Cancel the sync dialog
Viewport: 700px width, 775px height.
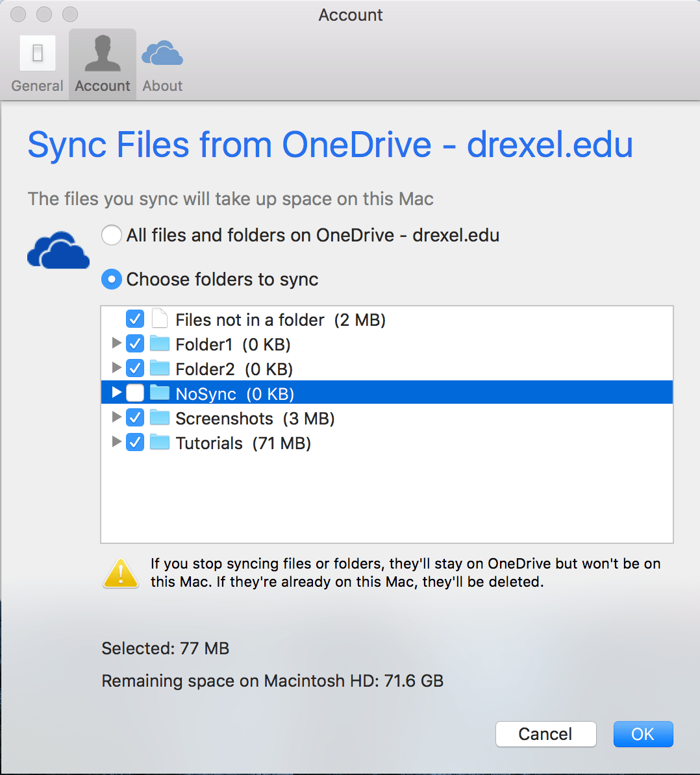tap(545, 734)
